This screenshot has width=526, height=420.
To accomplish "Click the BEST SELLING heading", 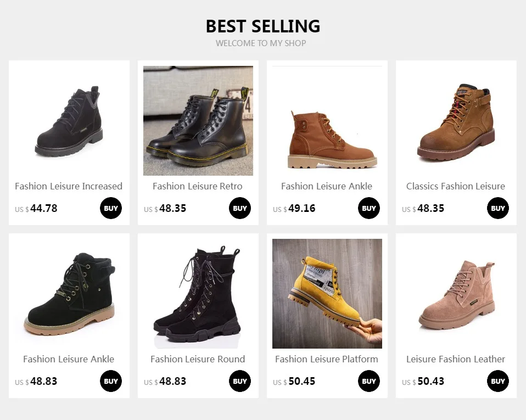I will 263,26.
